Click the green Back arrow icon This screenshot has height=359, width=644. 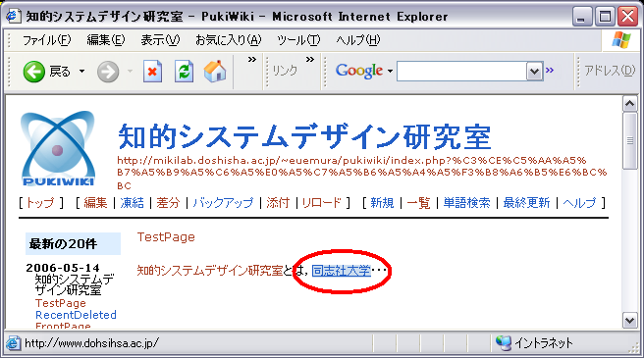(33, 72)
